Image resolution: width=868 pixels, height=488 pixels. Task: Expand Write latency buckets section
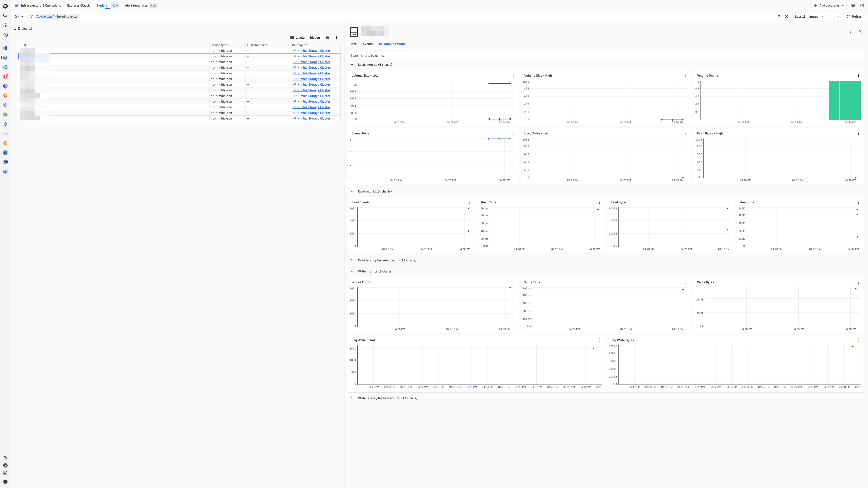tap(352, 398)
